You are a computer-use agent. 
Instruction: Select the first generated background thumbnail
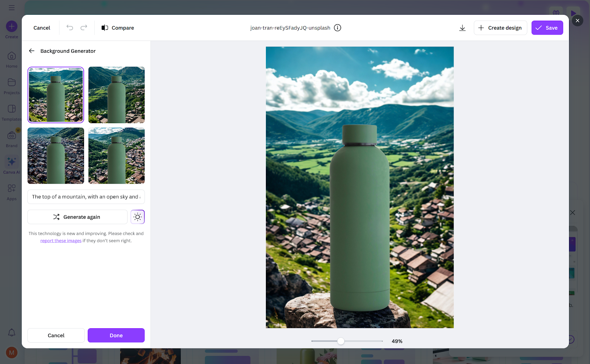[x=56, y=95]
